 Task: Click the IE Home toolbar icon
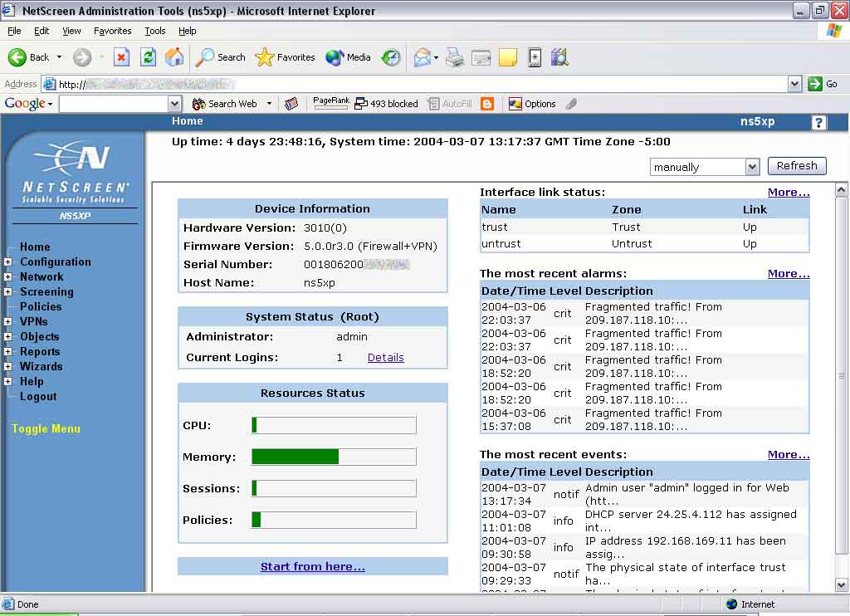174,57
